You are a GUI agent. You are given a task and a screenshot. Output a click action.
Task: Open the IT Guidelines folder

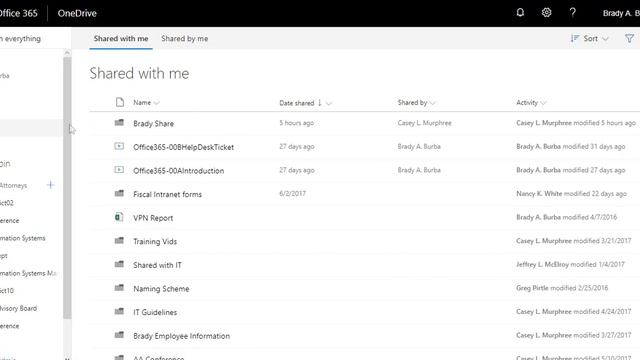155,312
